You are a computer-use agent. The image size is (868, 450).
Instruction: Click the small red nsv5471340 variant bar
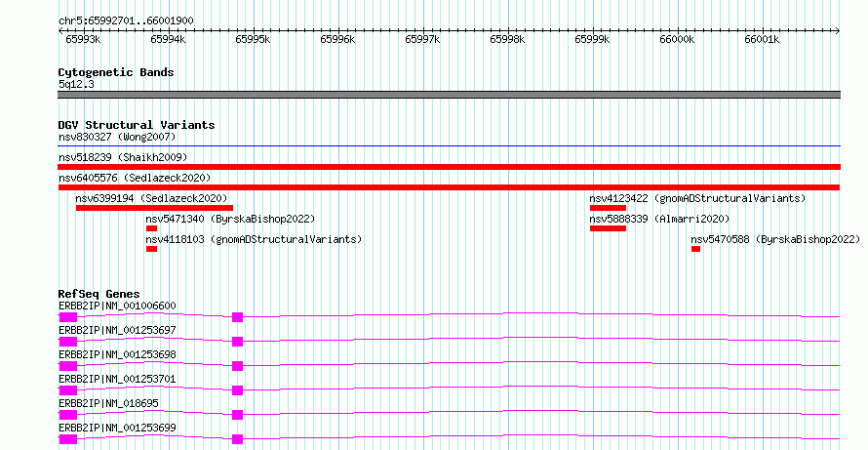coord(152,228)
